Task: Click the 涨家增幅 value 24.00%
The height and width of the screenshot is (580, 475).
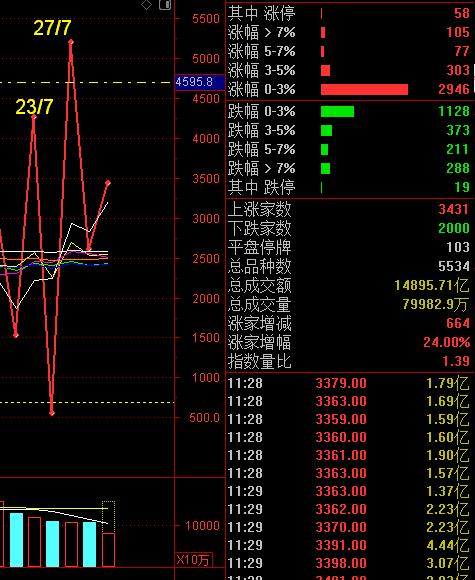Action: (447, 342)
